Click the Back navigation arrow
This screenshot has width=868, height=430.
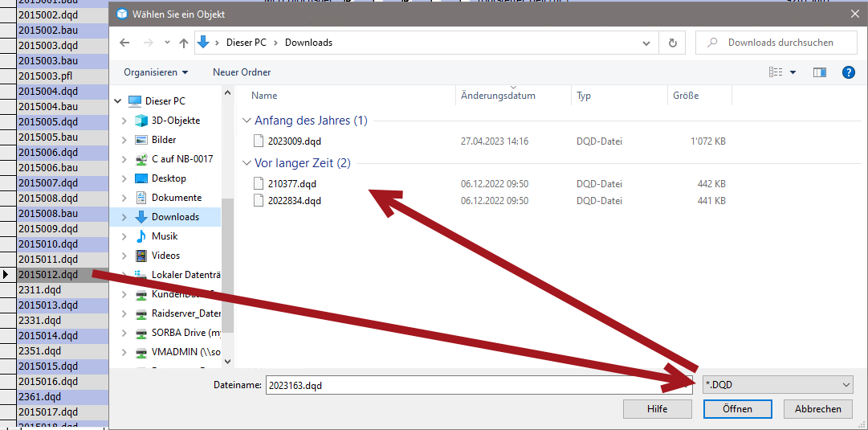coord(124,43)
